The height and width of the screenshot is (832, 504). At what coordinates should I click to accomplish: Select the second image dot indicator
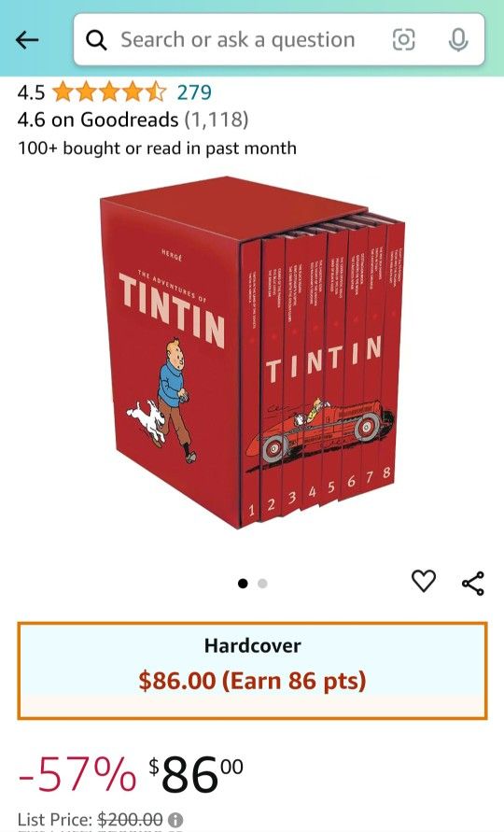coord(262,584)
